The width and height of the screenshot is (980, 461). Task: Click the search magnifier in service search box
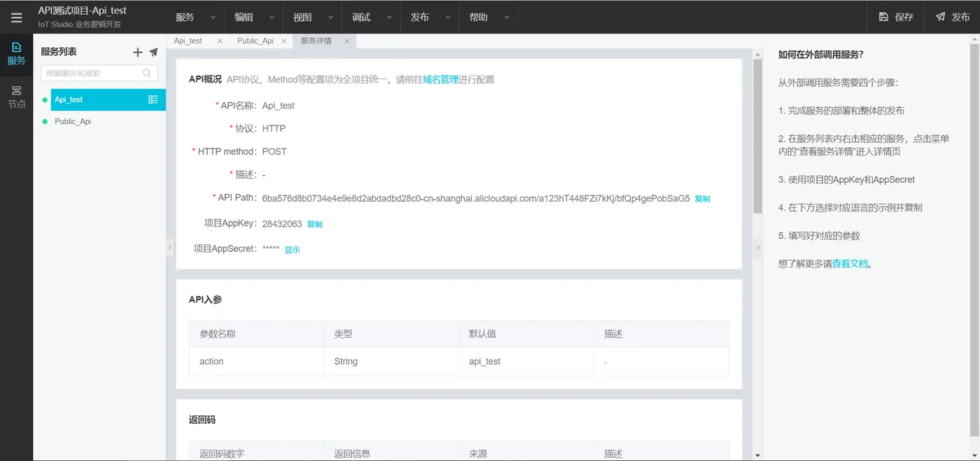[x=147, y=73]
